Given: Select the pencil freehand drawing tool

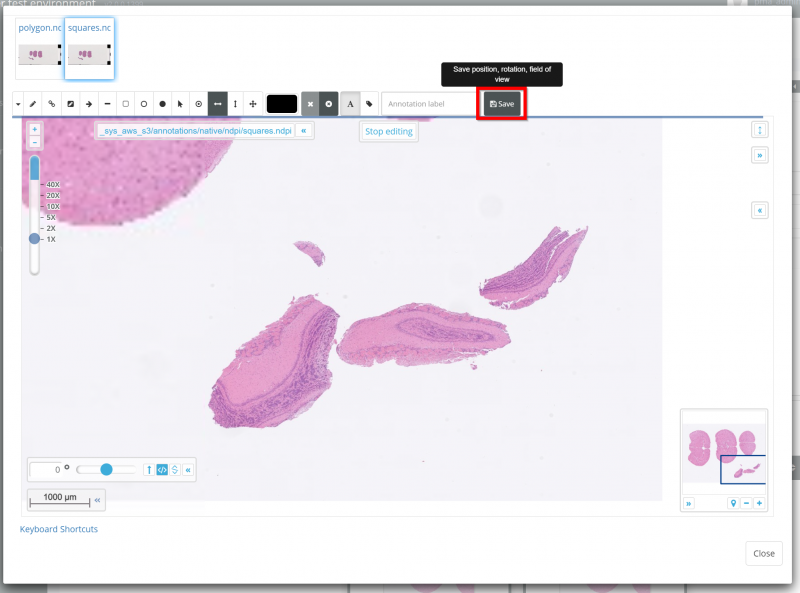Looking at the screenshot, I should pyautogui.click(x=33, y=104).
